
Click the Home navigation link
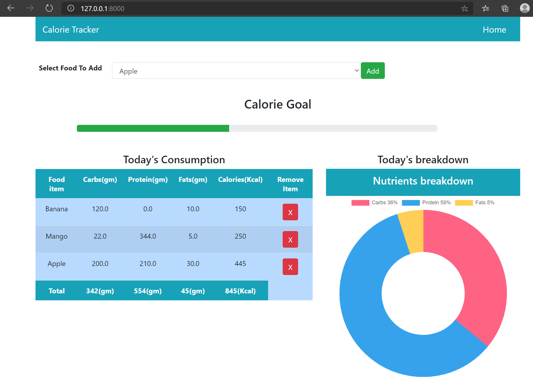[x=494, y=29]
